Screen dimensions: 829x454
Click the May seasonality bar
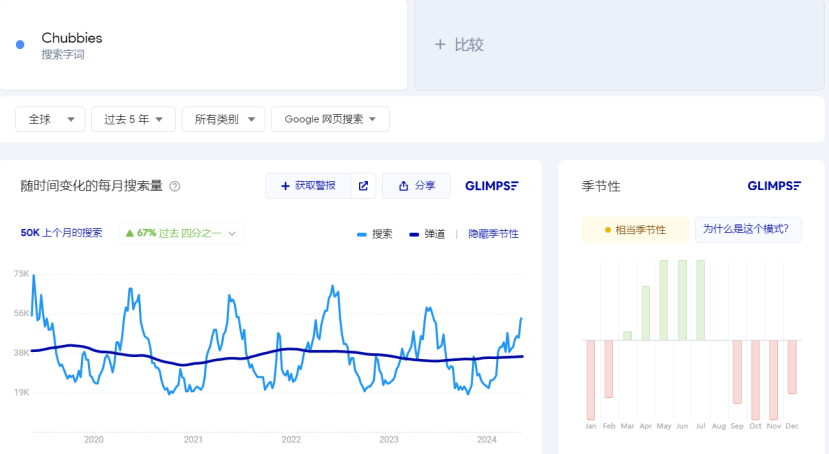(664, 300)
